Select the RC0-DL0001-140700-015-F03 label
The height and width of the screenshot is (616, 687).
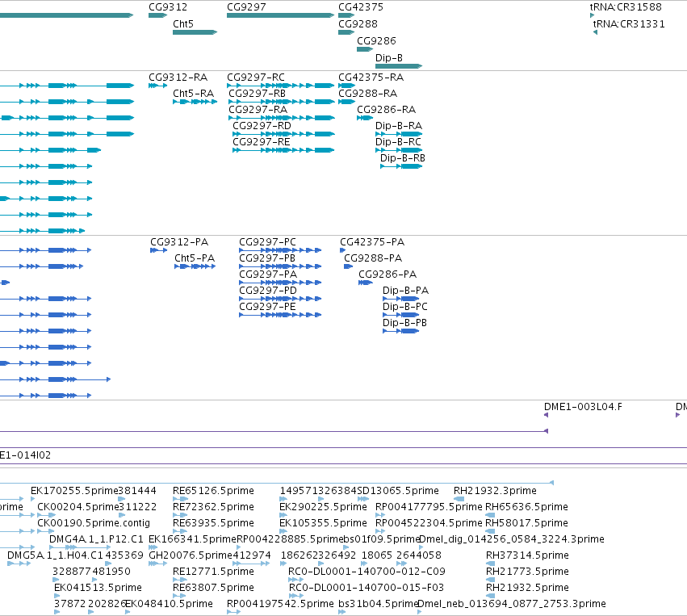[367, 588]
